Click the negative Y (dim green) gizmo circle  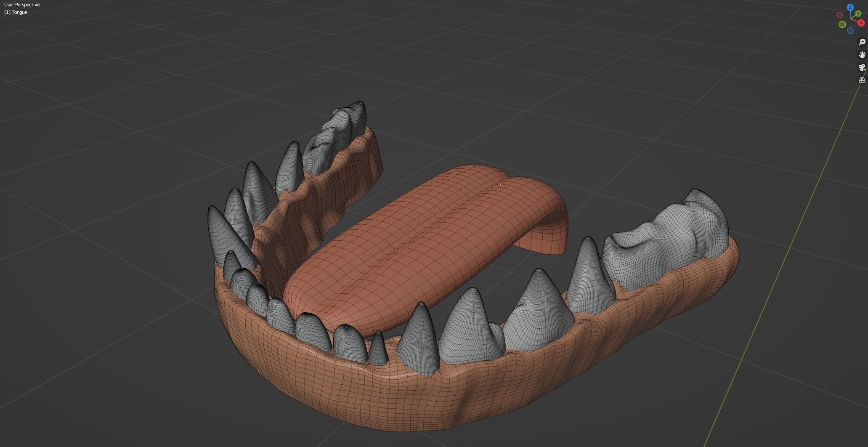(842, 24)
